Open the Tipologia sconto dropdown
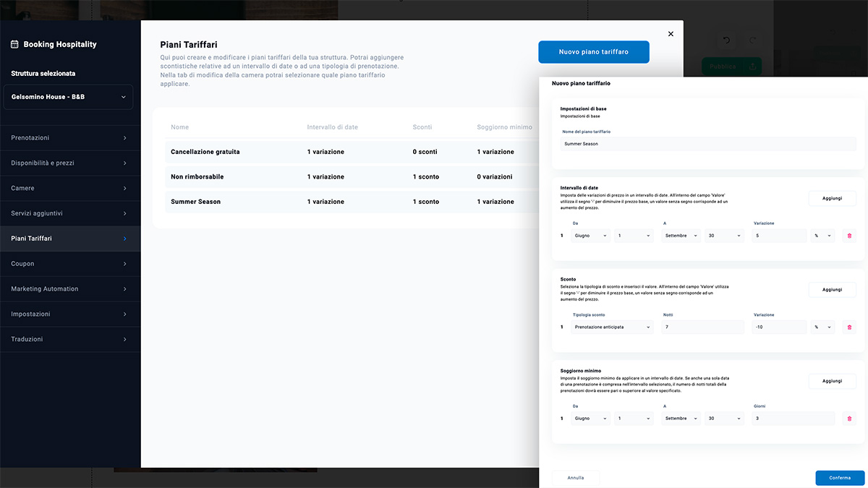The height and width of the screenshot is (488, 868). tap(612, 328)
